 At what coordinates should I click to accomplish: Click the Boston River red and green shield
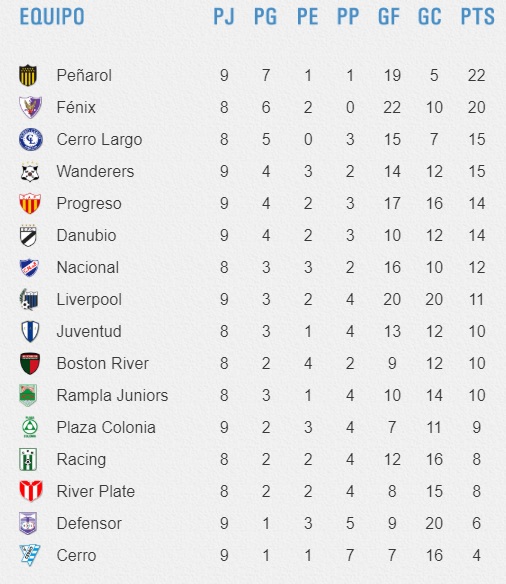30,364
